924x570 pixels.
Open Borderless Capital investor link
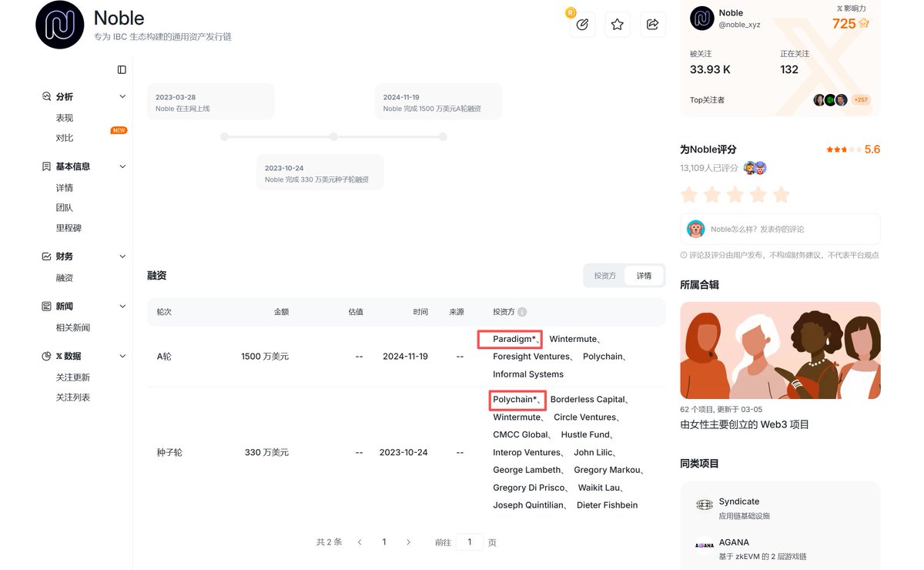tap(588, 400)
